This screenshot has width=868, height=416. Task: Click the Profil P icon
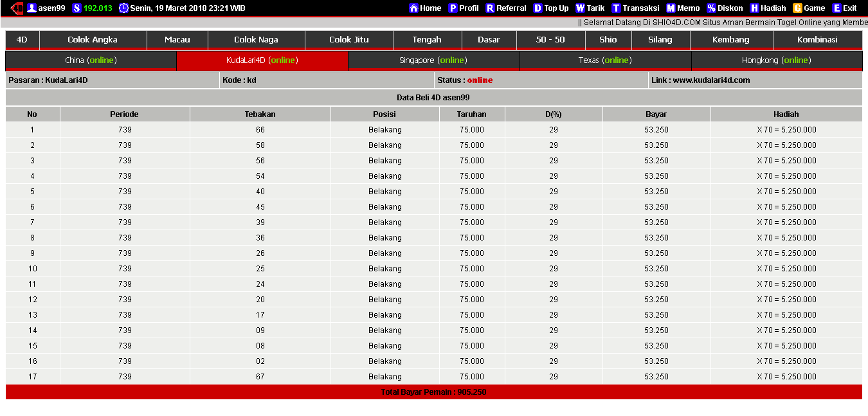pyautogui.click(x=453, y=8)
